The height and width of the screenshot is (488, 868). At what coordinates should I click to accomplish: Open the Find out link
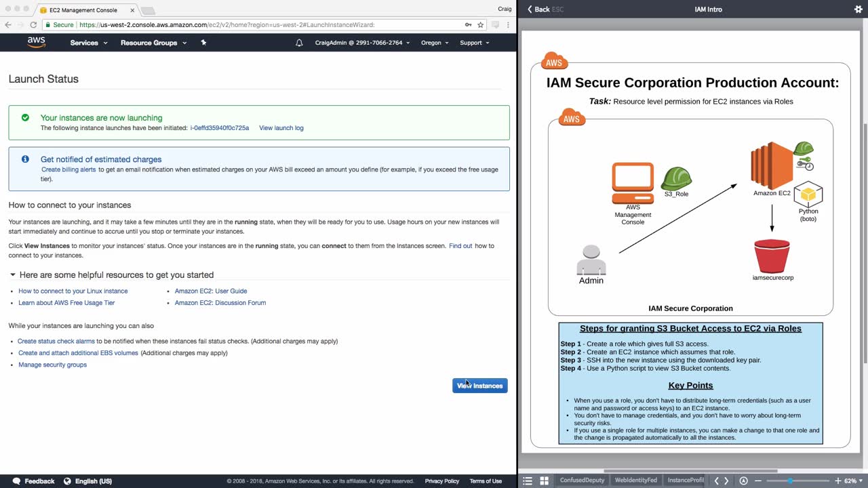tap(460, 246)
